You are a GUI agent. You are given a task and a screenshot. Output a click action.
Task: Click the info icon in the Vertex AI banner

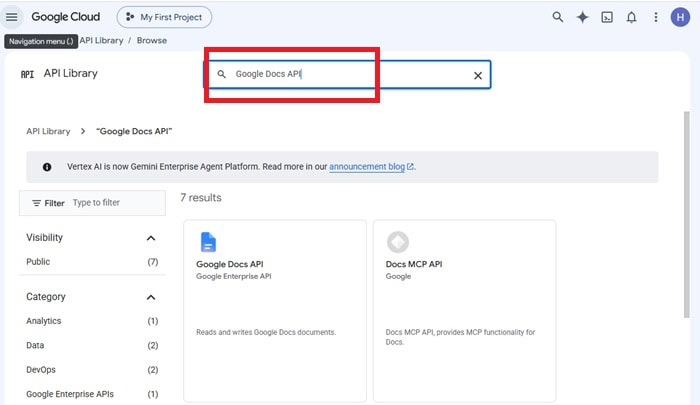point(47,167)
